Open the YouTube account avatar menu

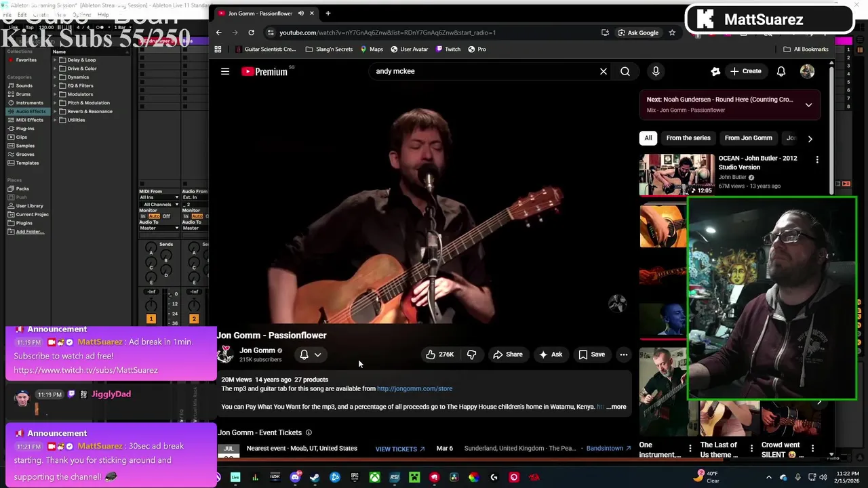point(807,71)
